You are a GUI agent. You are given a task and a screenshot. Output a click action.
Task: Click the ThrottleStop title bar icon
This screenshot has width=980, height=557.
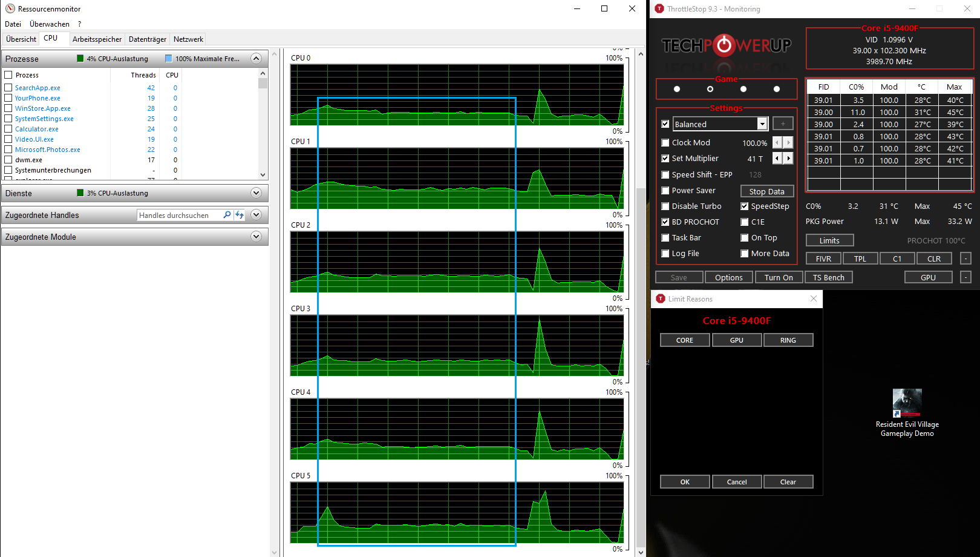[659, 8]
